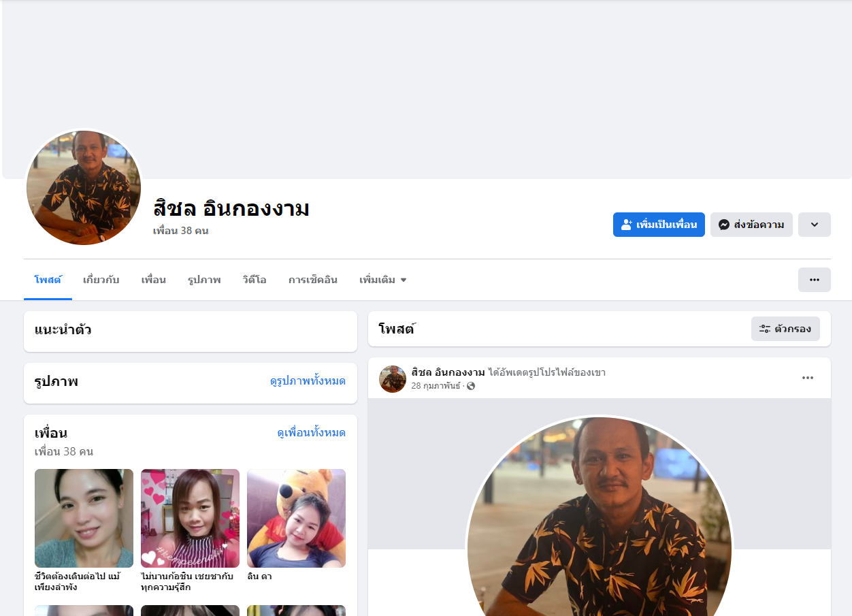Click เพื่อน 38 คน under the profile name
This screenshot has height=616, width=852.
pyautogui.click(x=180, y=231)
